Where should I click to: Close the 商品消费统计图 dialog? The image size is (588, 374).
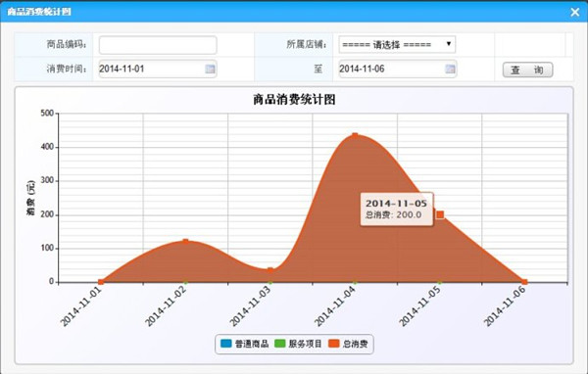575,12
